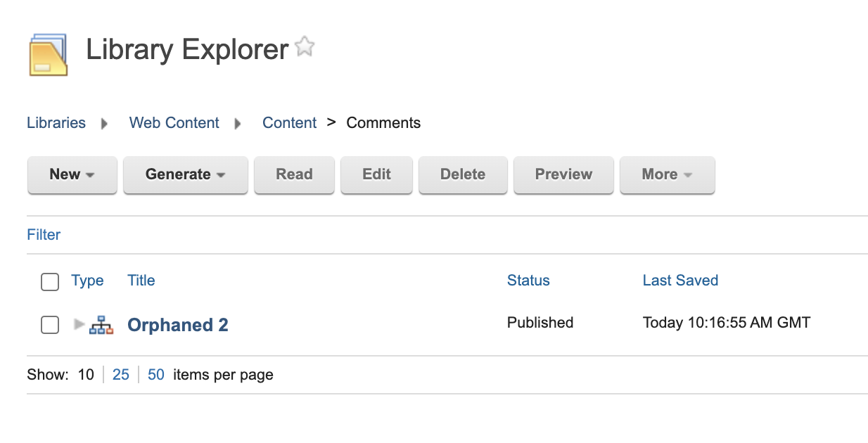868x443 pixels.
Task: Click the site area icon beside Orphaned 2
Action: coord(103,324)
